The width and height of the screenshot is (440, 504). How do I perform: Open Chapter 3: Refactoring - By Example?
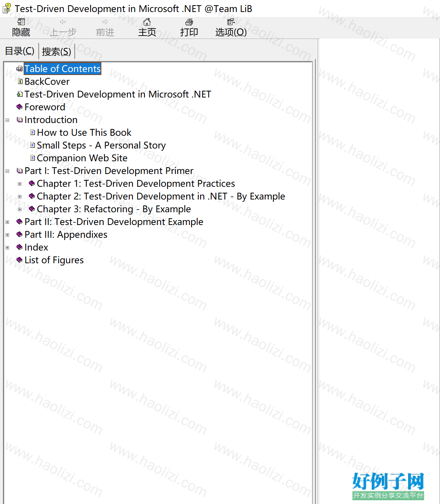[x=114, y=209]
